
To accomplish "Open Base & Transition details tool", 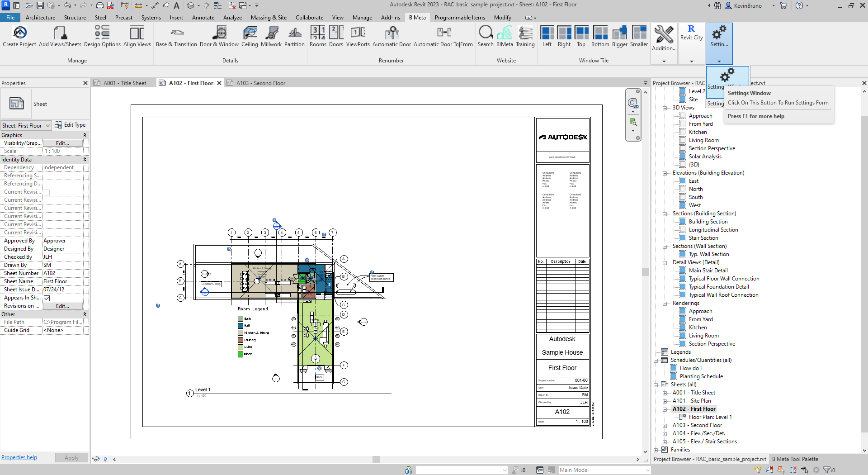I will coord(176,36).
